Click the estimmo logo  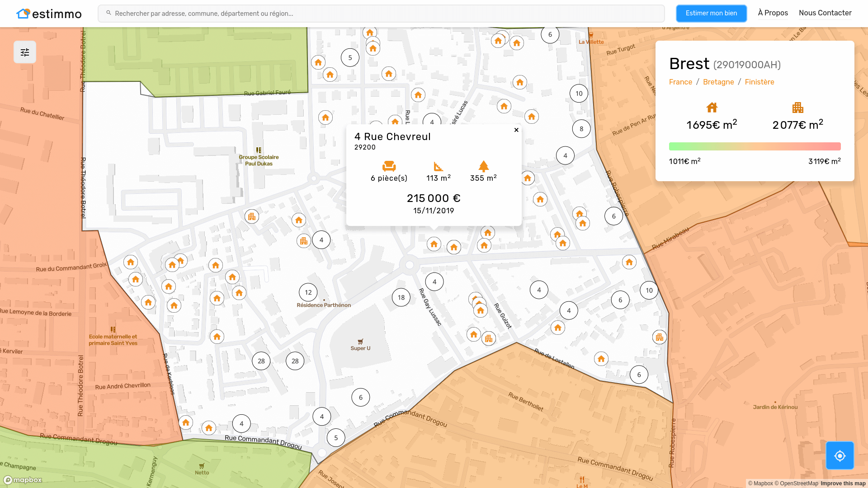[x=49, y=14]
